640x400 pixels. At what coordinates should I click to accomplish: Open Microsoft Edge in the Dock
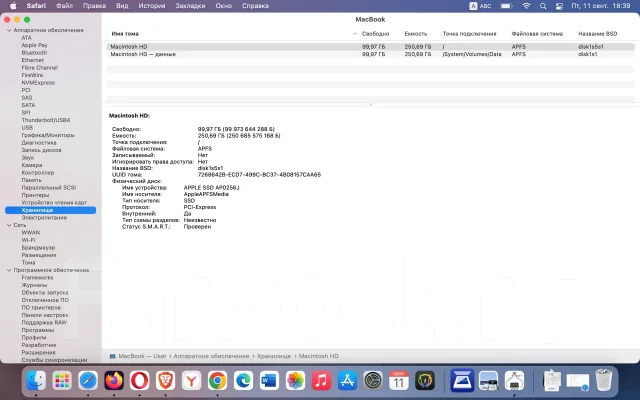[243, 381]
